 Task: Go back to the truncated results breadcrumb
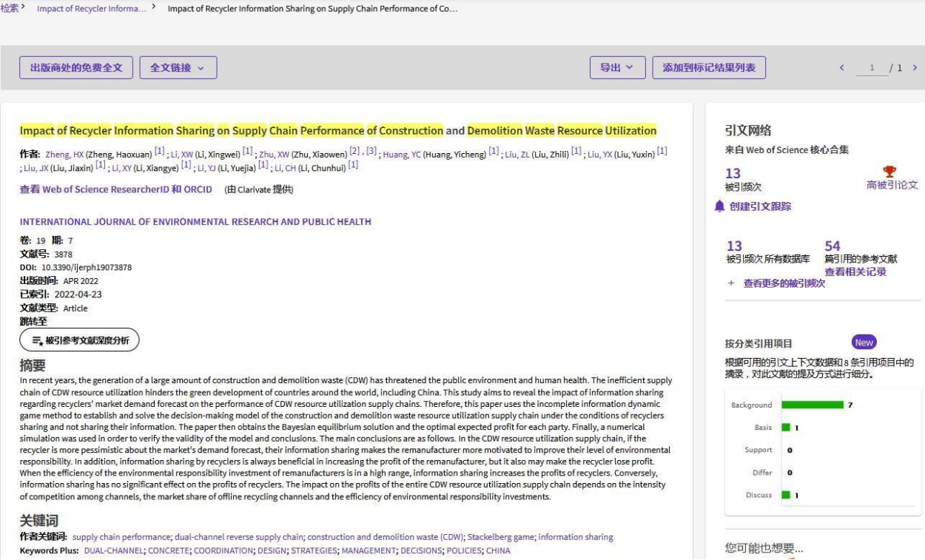point(92,9)
